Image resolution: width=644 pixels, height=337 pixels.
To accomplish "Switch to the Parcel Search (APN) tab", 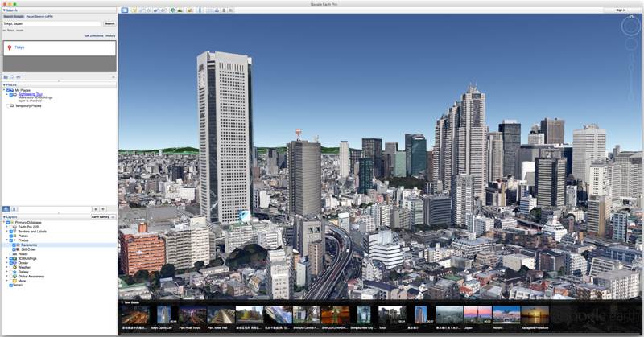I will (39, 17).
